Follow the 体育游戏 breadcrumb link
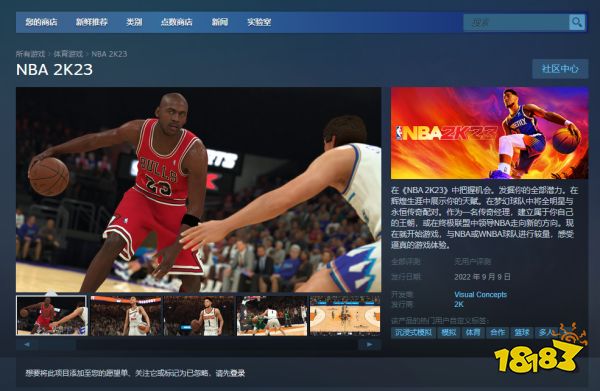 [x=68, y=54]
